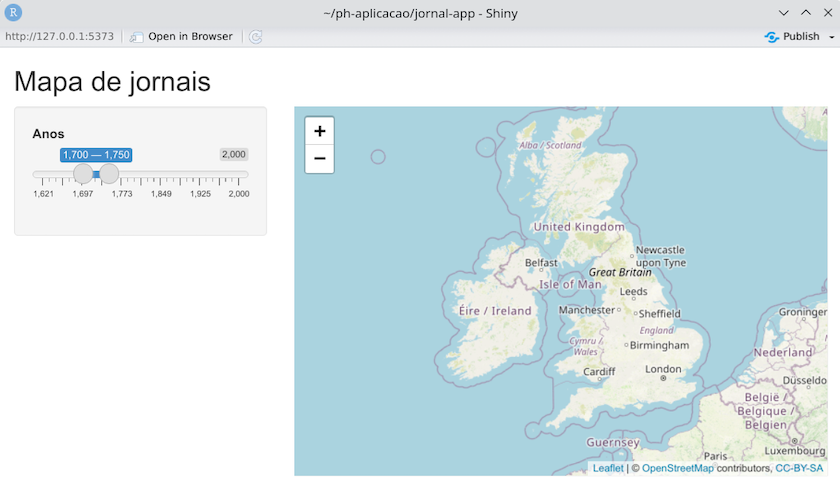Open the Leaflet attribution link
840x495 pixels.
click(608, 468)
